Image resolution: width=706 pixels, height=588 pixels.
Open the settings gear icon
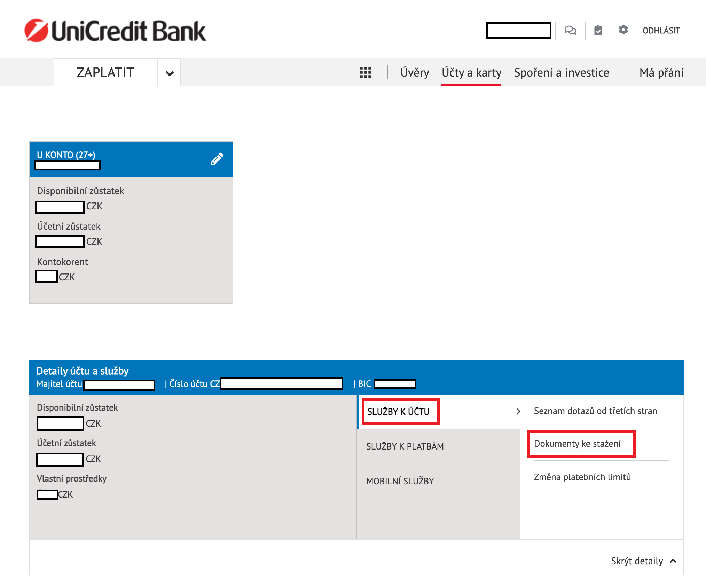pyautogui.click(x=623, y=30)
